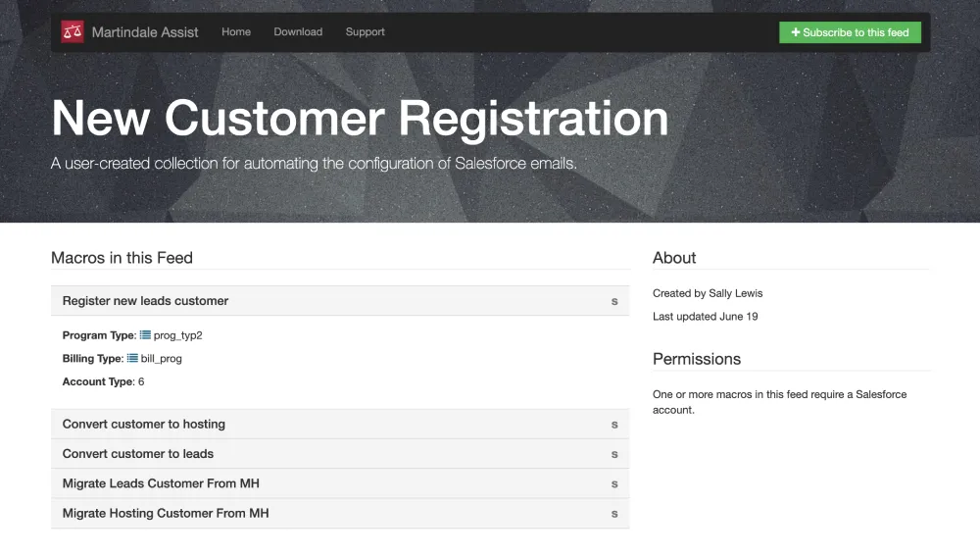The image size is (980, 556).
Task: Click the S badge on Register new leads customer
Action: pos(614,301)
